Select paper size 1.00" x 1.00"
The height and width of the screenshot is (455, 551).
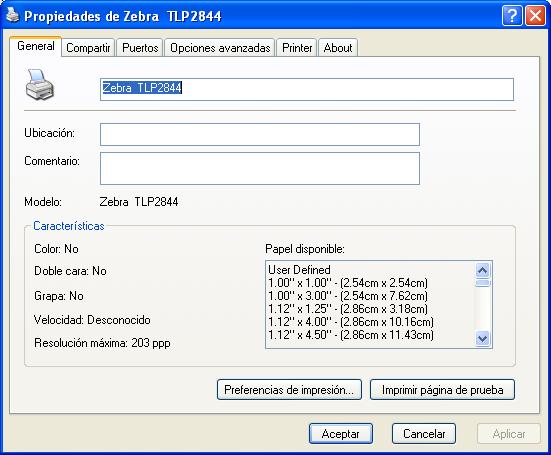tap(348, 283)
